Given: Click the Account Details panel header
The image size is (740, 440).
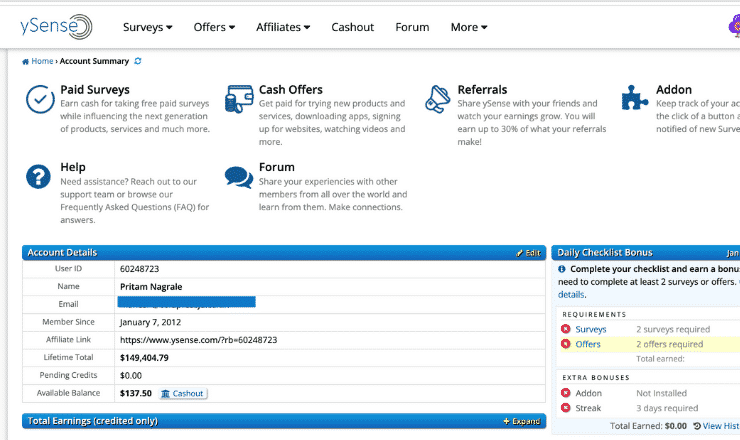Looking at the screenshot, I should point(284,253).
